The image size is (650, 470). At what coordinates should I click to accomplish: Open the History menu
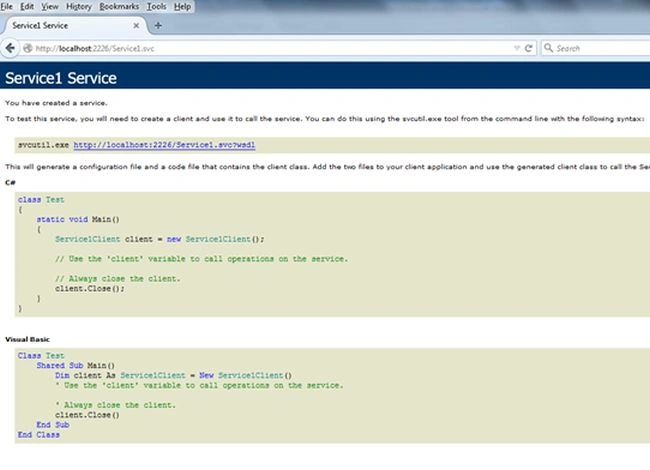[x=79, y=6]
